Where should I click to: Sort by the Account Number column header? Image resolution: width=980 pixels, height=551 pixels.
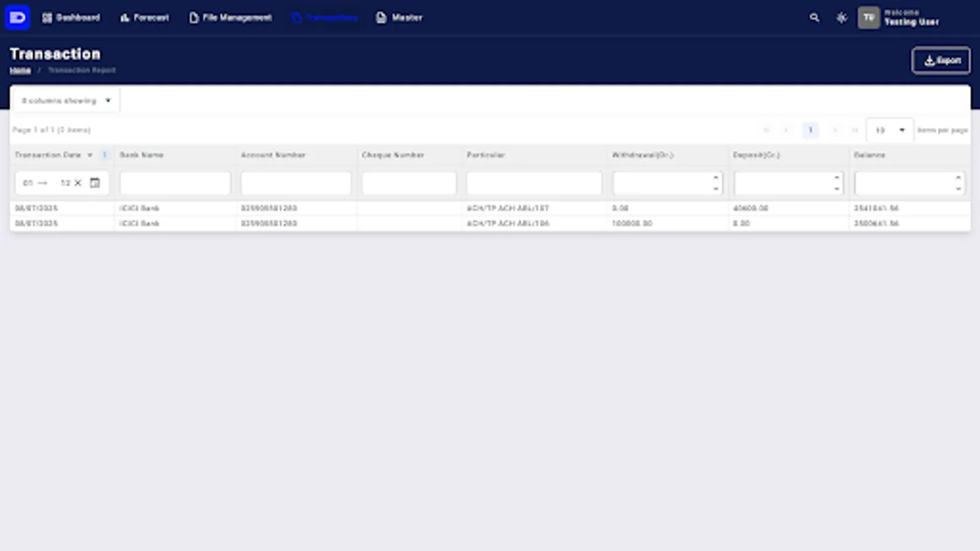273,155
